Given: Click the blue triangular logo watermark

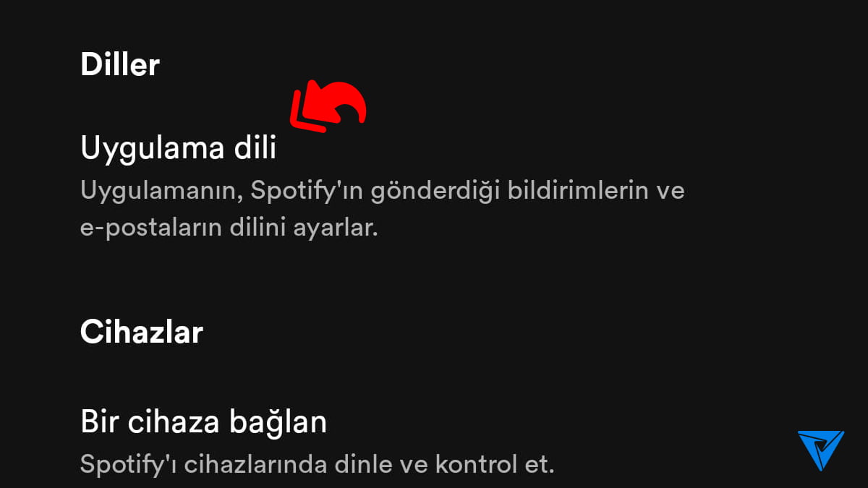Looking at the screenshot, I should (820, 450).
